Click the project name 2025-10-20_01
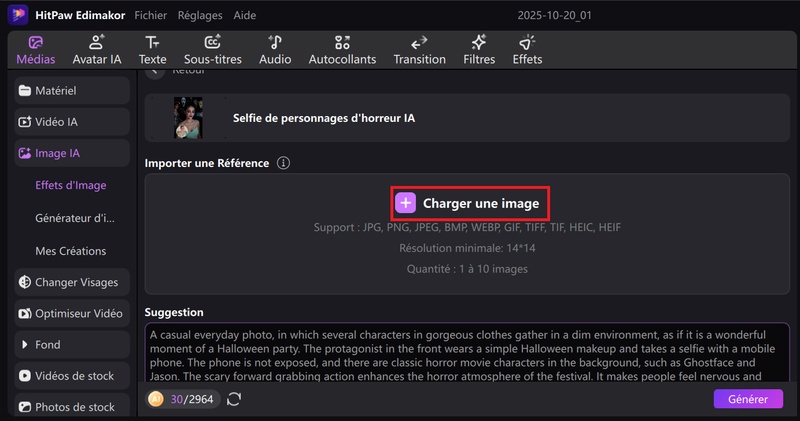The height and width of the screenshot is (421, 800). 555,15
